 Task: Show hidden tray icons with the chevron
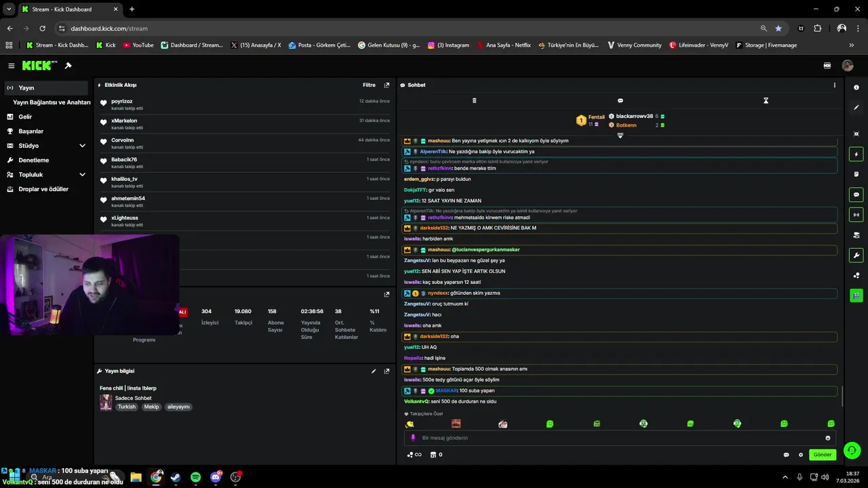click(785, 477)
